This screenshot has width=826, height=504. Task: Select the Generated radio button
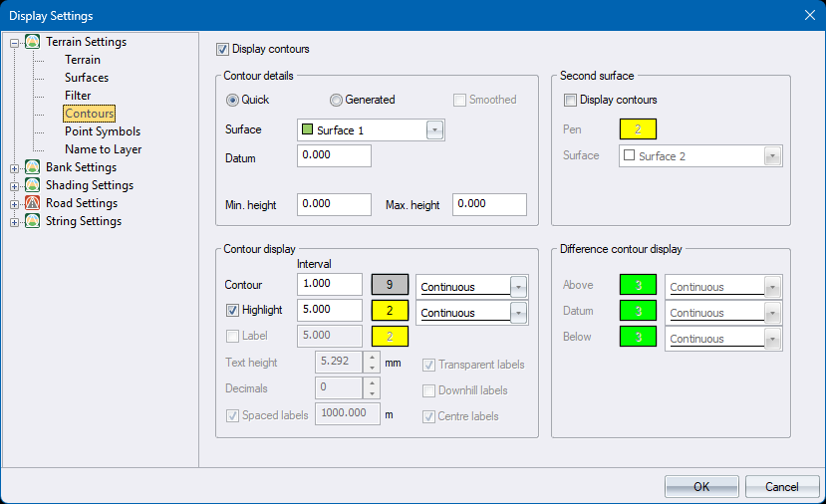coord(337,100)
